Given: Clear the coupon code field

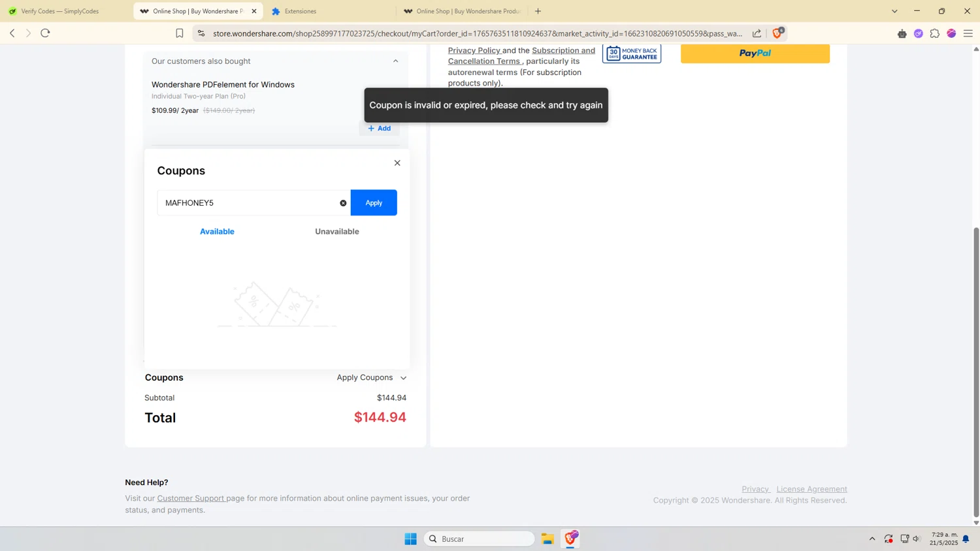Looking at the screenshot, I should 343,203.
